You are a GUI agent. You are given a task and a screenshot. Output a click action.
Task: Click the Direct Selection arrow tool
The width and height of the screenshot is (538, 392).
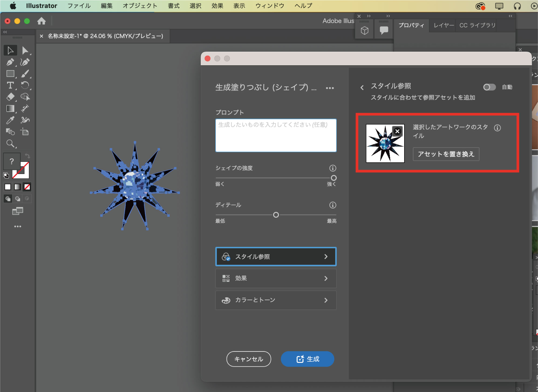tap(25, 50)
